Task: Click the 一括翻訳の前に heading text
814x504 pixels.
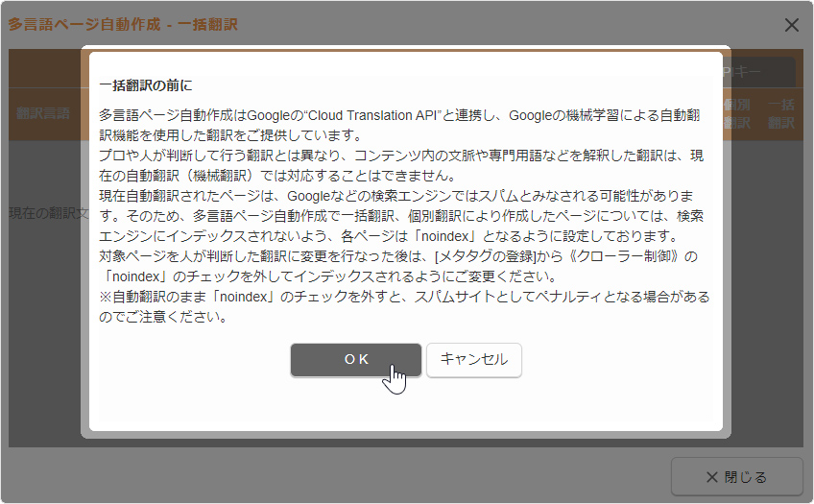Action: (146, 85)
